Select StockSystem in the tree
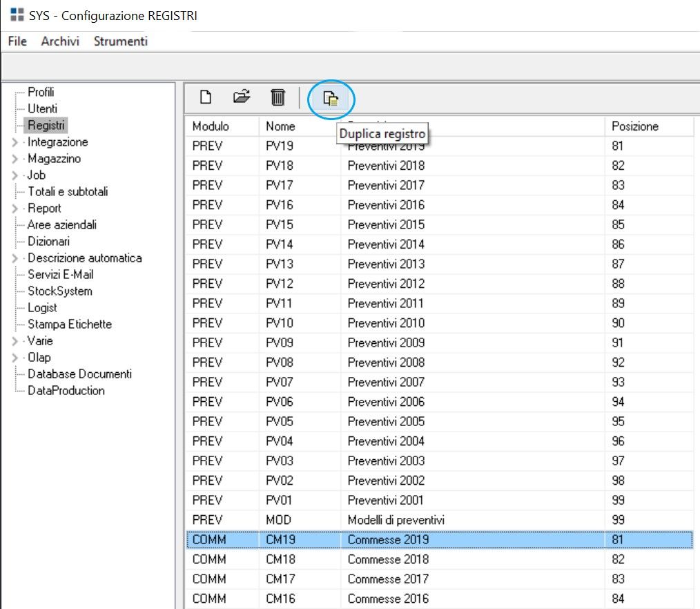The height and width of the screenshot is (609, 700). point(60,291)
